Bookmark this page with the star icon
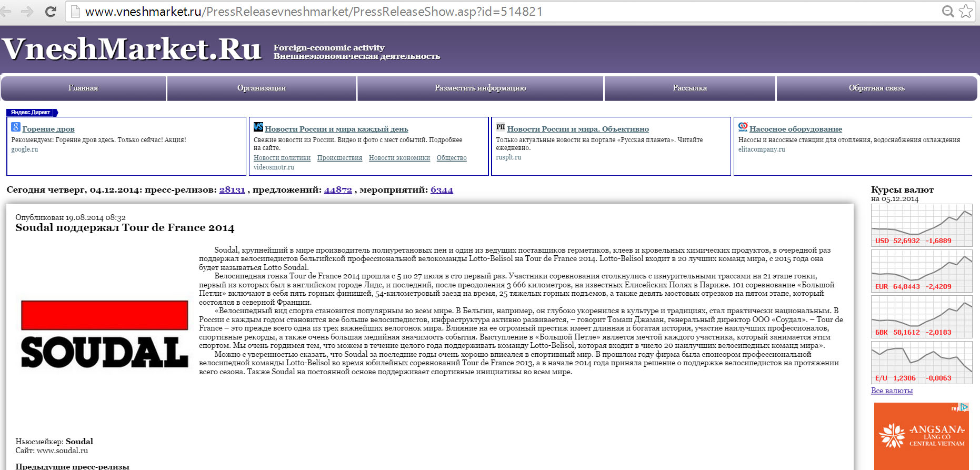Screen dimensions: 980x470 (966, 12)
